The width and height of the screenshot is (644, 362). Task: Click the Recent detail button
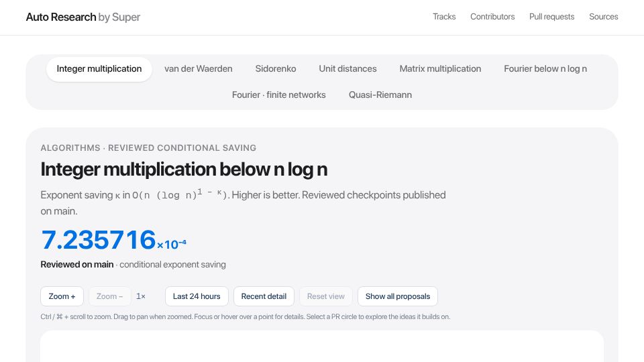coord(264,296)
